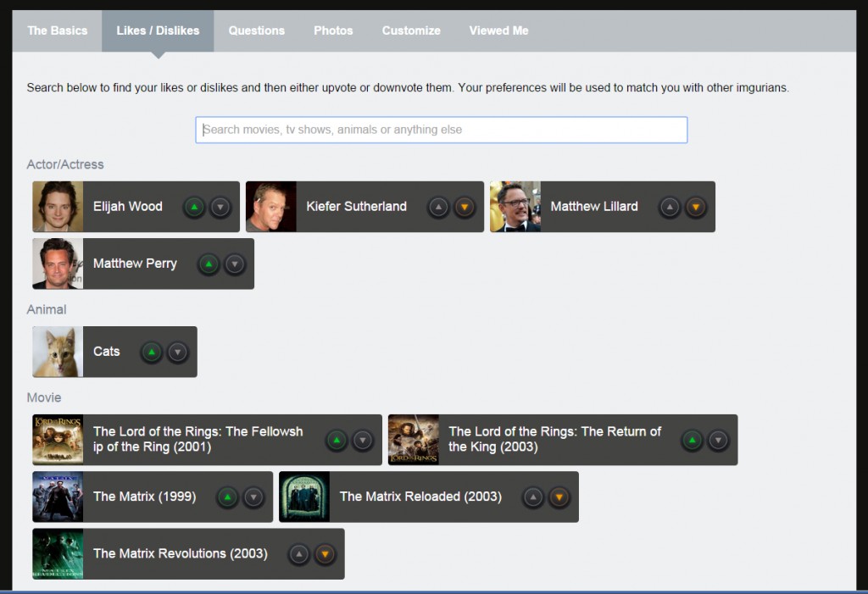This screenshot has height=594, width=868.
Task: Downvote Elijah Wood
Action: point(220,207)
